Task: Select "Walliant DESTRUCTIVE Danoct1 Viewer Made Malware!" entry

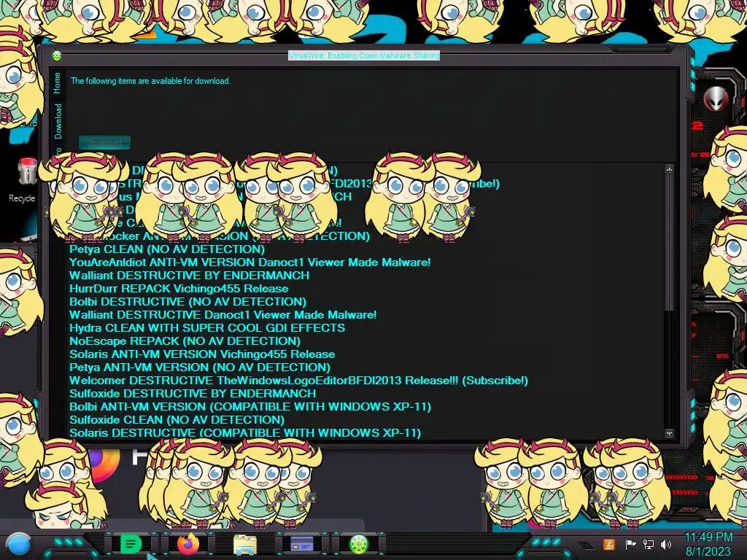Action: [223, 315]
